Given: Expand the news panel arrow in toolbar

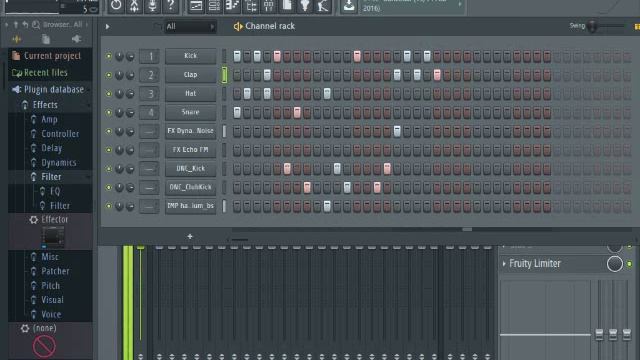Looking at the screenshot, I should (460, 4).
